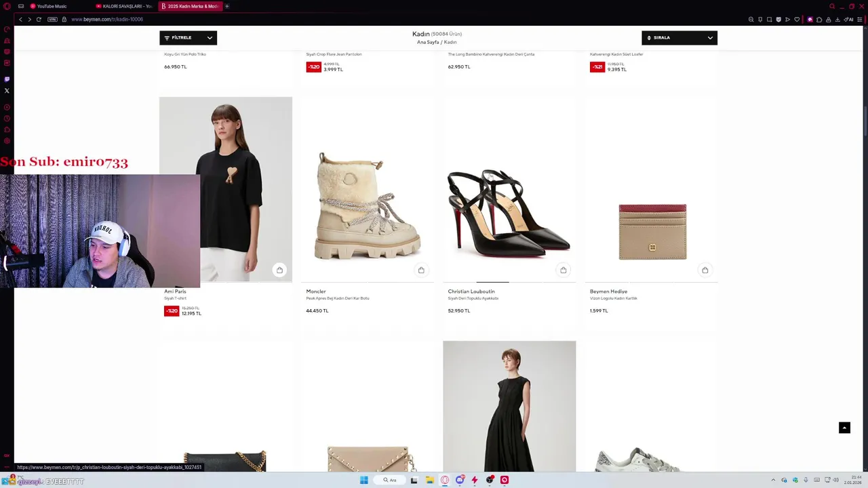Click the 44.450 TL price text
868x488 pixels.
click(317, 310)
